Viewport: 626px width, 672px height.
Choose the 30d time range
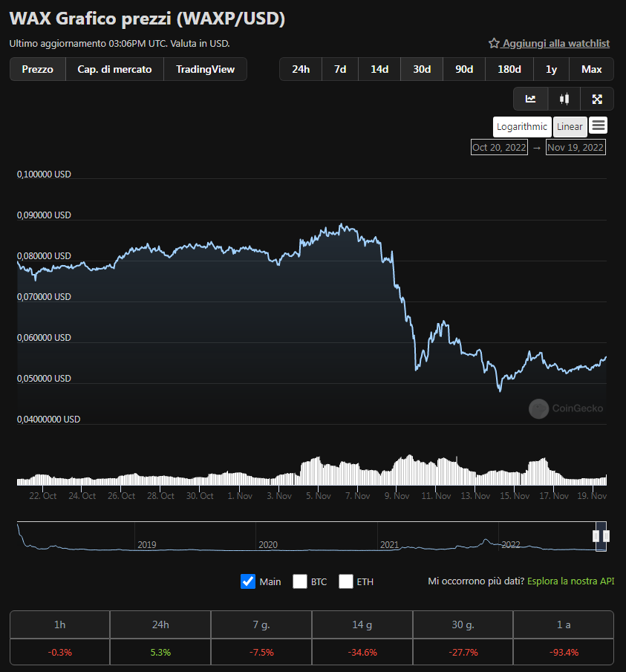(x=422, y=69)
